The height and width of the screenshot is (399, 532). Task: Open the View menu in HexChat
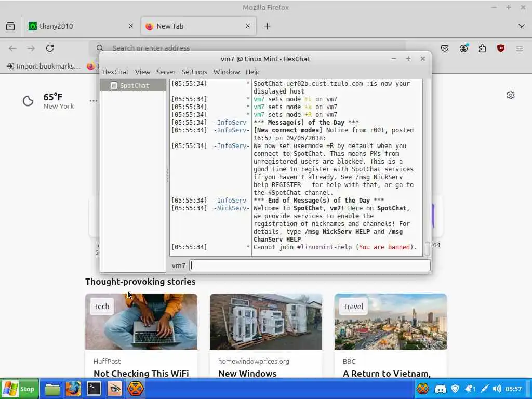pyautogui.click(x=142, y=72)
